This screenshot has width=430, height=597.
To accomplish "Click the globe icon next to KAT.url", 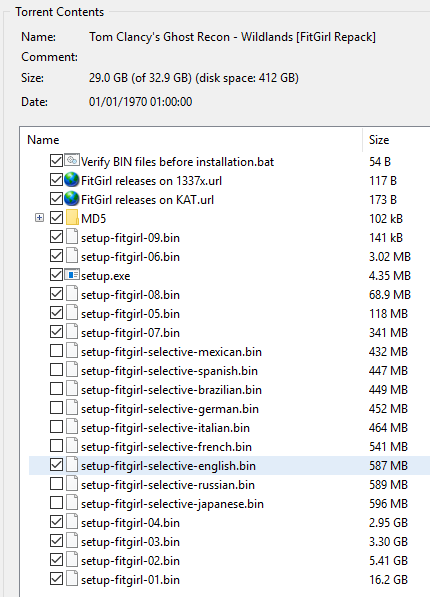I will coord(72,199).
